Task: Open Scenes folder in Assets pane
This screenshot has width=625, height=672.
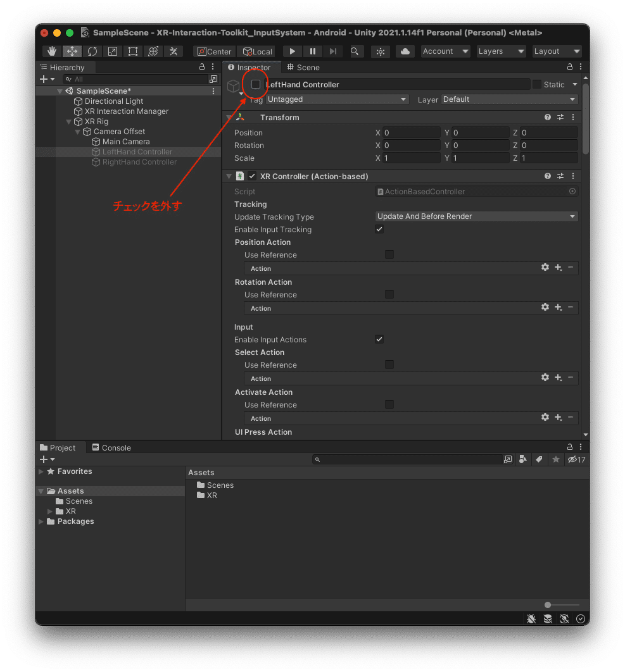Action: pos(215,485)
